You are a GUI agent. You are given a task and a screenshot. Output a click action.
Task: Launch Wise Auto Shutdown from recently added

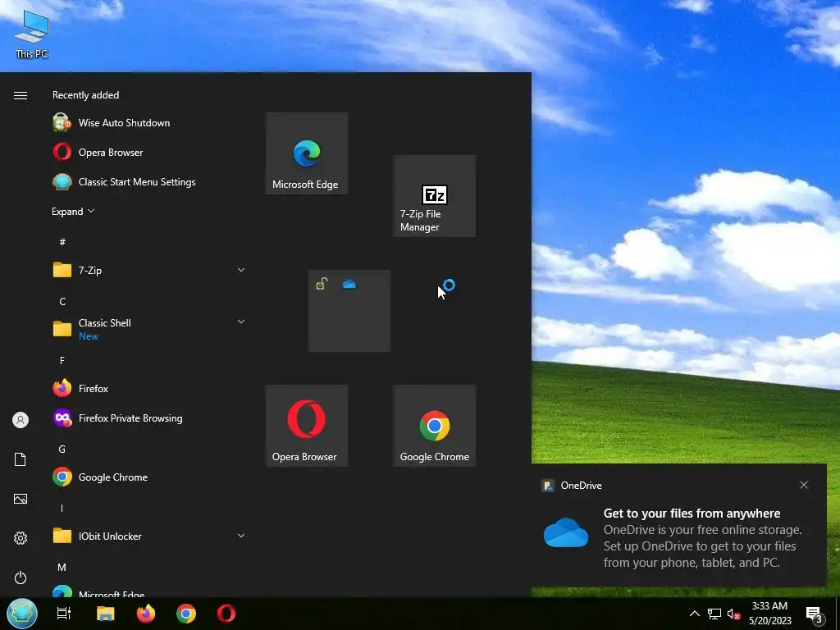[149, 123]
